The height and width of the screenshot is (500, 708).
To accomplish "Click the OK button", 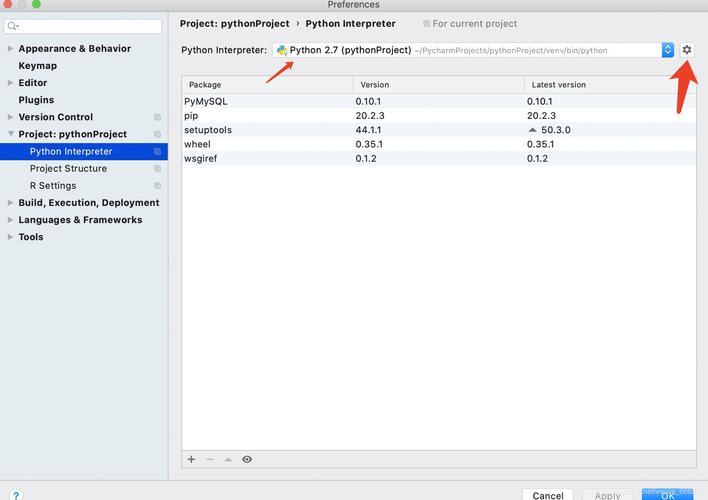I will pos(667,495).
